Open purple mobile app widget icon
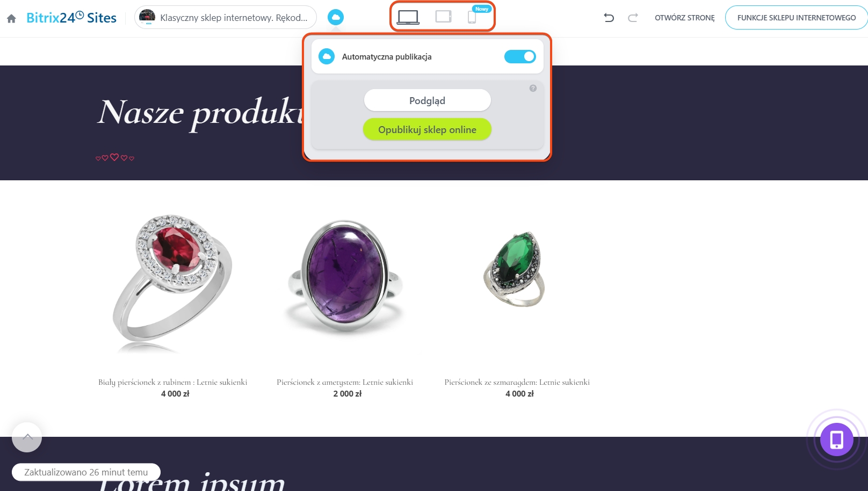868x491 pixels. pyautogui.click(x=836, y=439)
